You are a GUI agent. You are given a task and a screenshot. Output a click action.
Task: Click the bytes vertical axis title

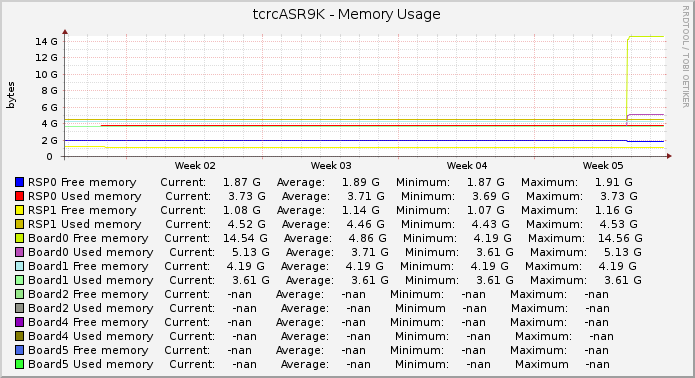11,95
